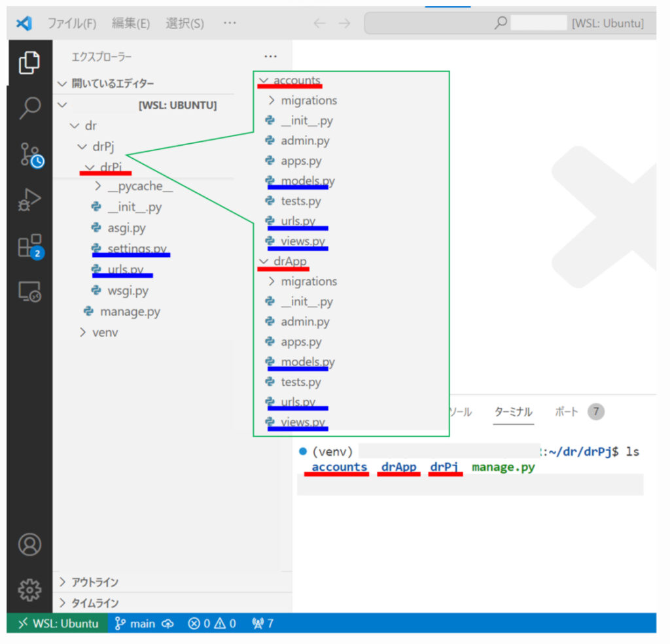Open Explorer's more actions (…) menu

[x=270, y=57]
